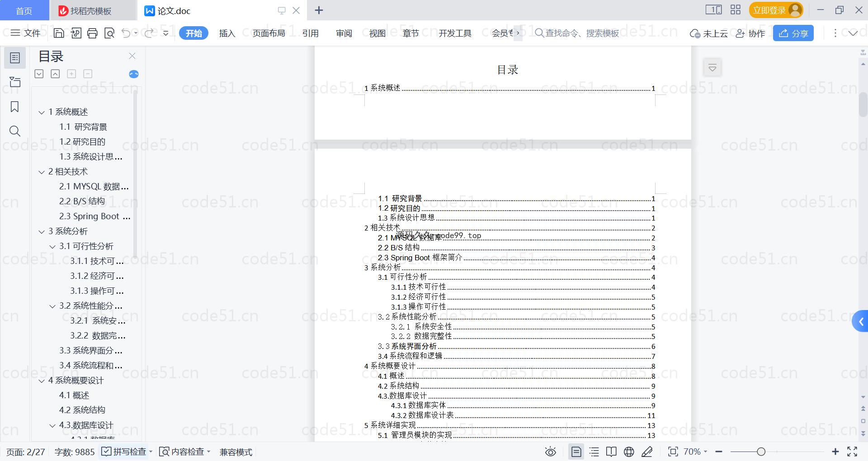The image size is (868, 461).
Task: Open the 章节 tab
Action: tap(411, 33)
